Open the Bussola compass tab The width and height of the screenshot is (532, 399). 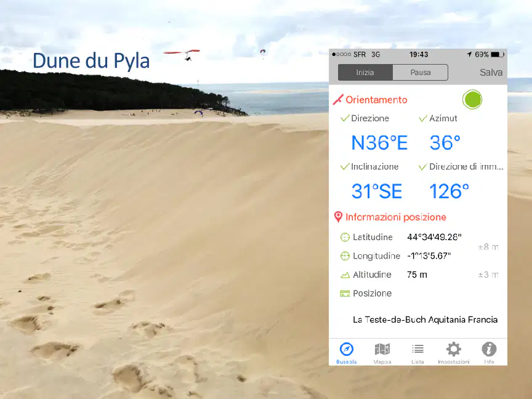pyautogui.click(x=347, y=353)
